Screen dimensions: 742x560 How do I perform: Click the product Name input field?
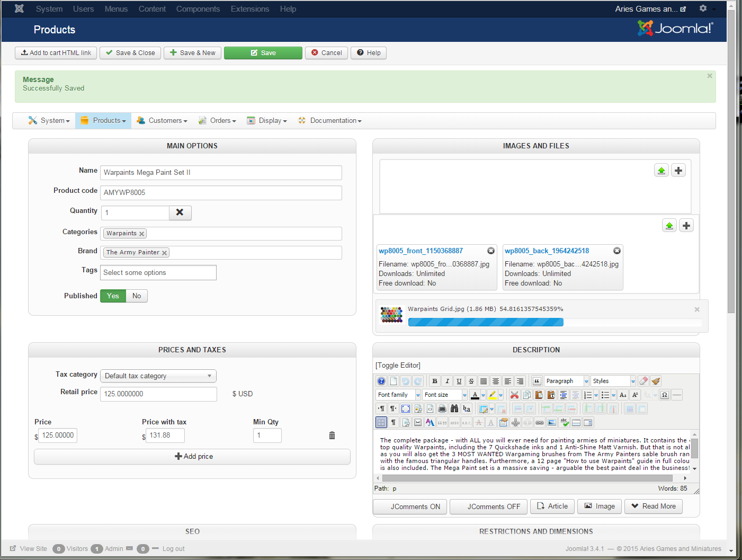click(x=221, y=173)
